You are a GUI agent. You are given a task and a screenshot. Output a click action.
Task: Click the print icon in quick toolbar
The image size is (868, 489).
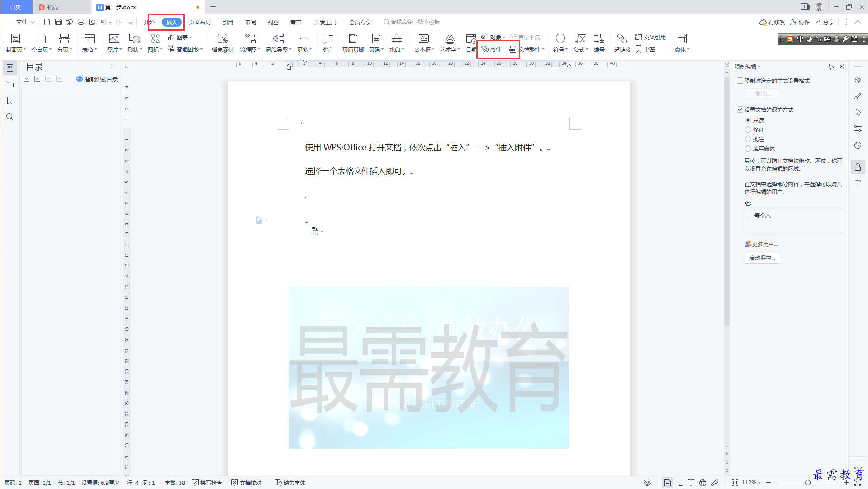click(81, 22)
